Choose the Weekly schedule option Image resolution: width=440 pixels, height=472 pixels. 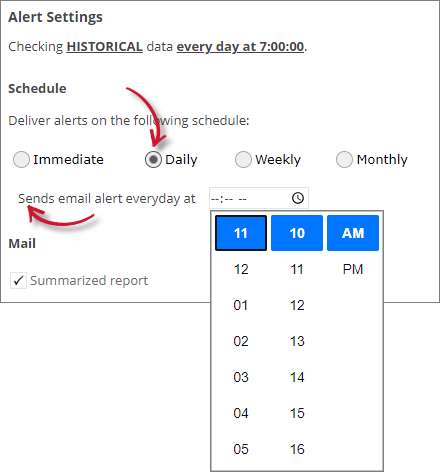[x=243, y=159]
